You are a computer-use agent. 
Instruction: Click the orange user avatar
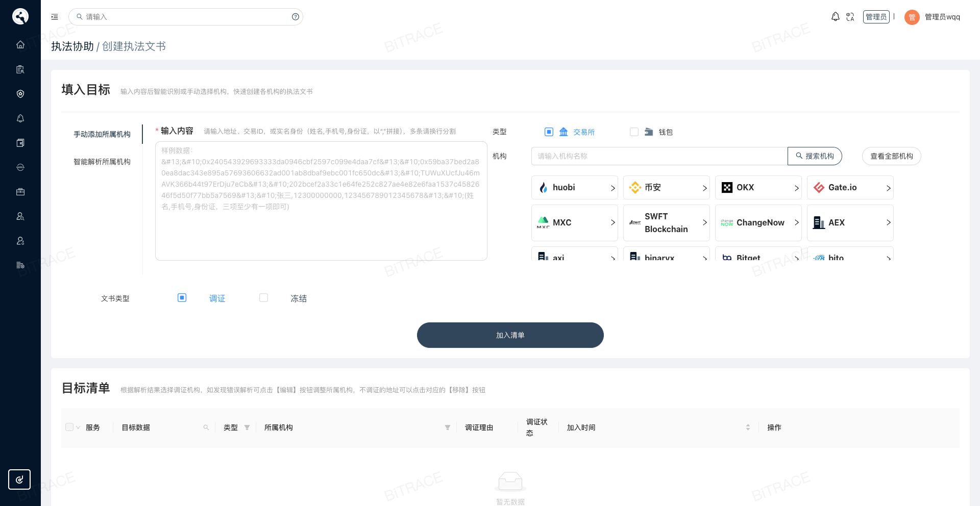(912, 17)
